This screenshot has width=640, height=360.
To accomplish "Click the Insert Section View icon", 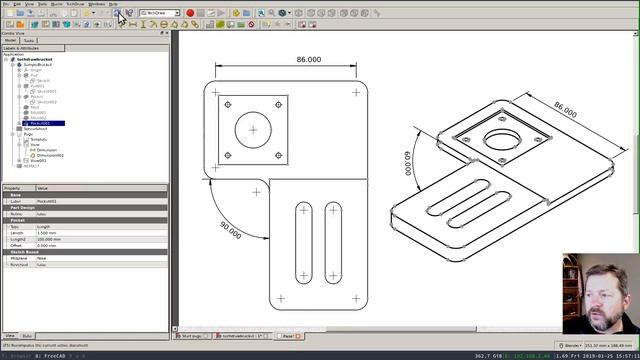I will pyautogui.click(x=66, y=24).
